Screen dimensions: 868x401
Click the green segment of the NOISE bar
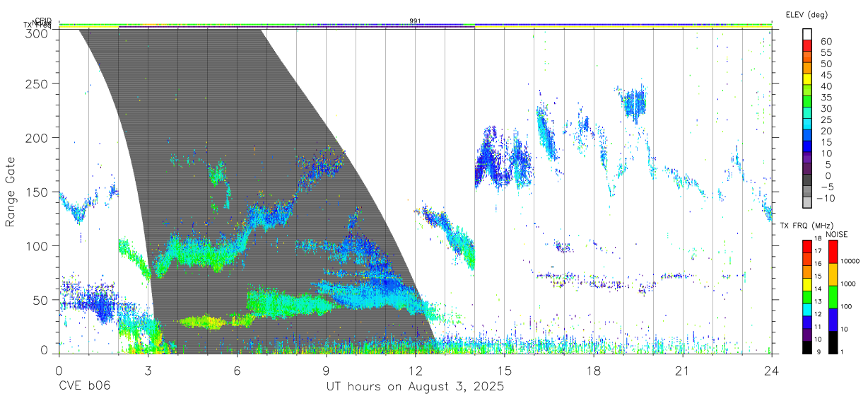(833, 297)
